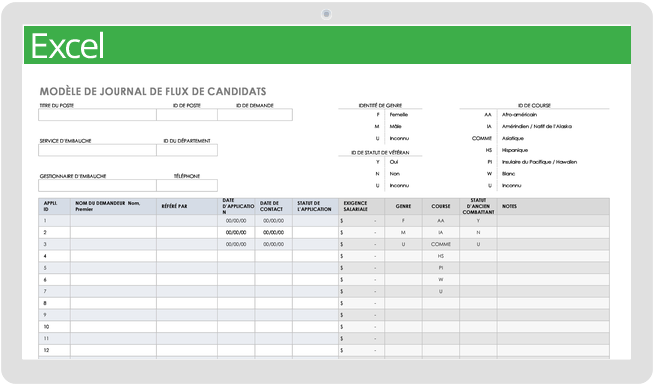Select the Gestionnaire d'embauche input box
This screenshot has height=385, width=654.
point(97,186)
